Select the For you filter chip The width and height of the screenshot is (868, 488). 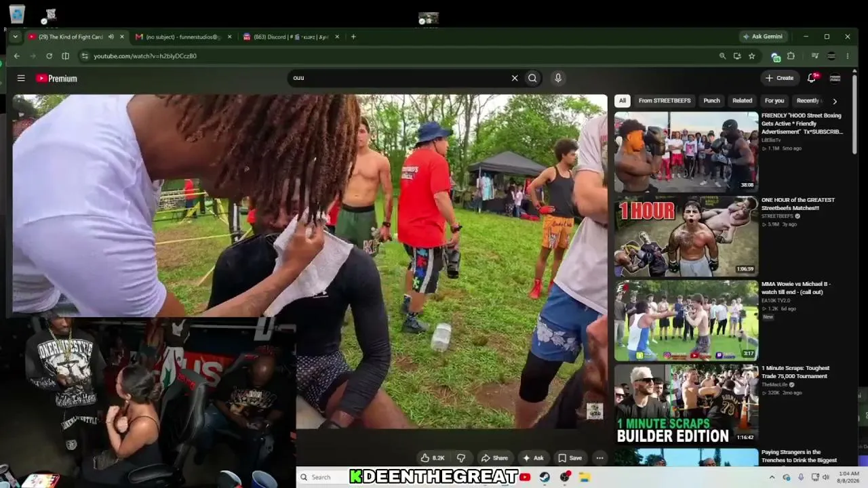(774, 101)
